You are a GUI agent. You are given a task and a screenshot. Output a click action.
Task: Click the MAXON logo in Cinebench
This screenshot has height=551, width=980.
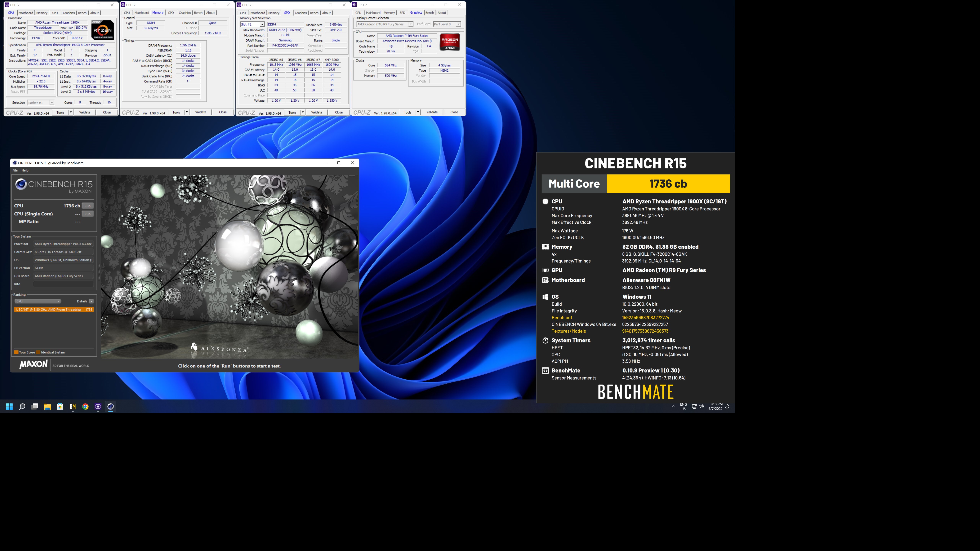point(33,364)
